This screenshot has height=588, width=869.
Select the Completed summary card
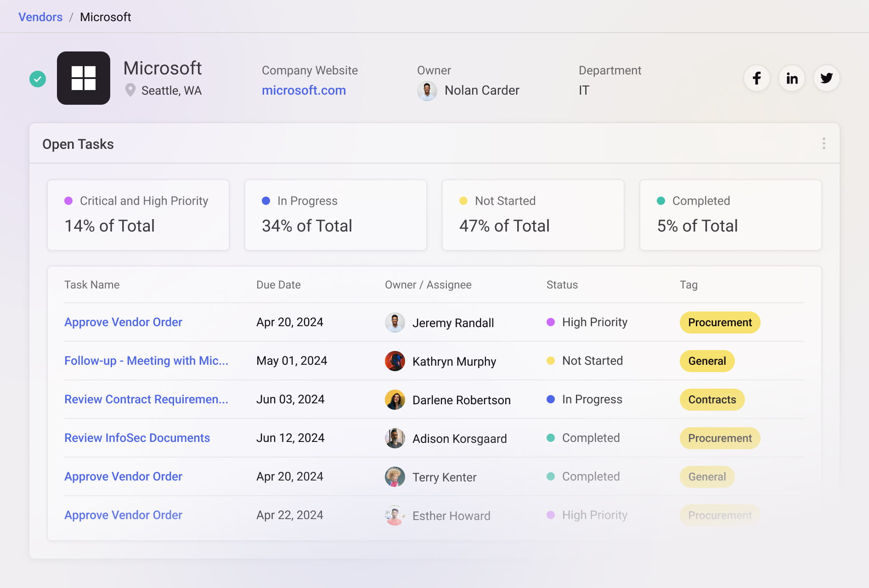tap(731, 215)
